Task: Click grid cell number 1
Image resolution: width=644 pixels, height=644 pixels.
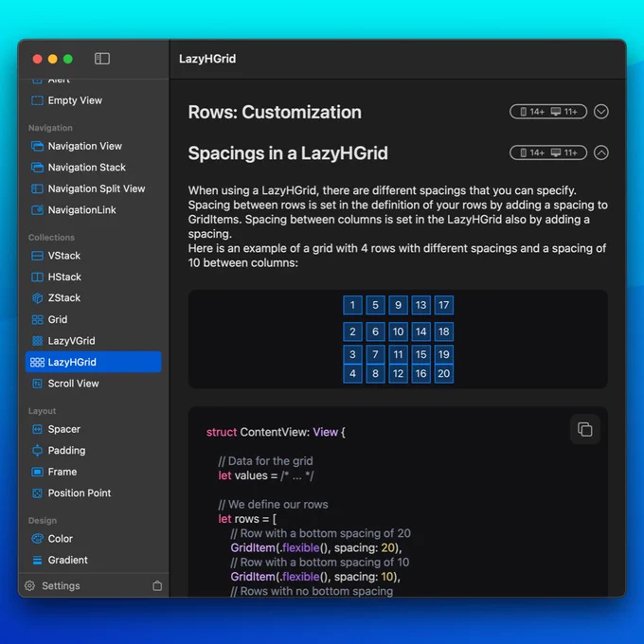Action: point(352,305)
